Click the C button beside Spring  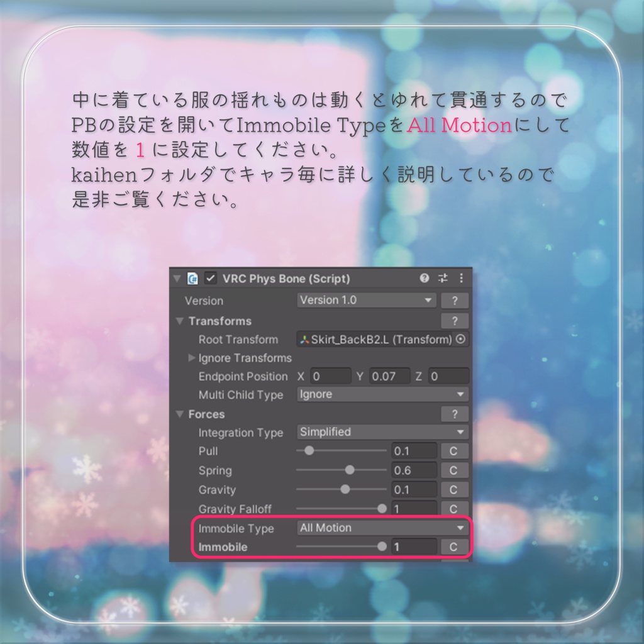click(x=454, y=470)
